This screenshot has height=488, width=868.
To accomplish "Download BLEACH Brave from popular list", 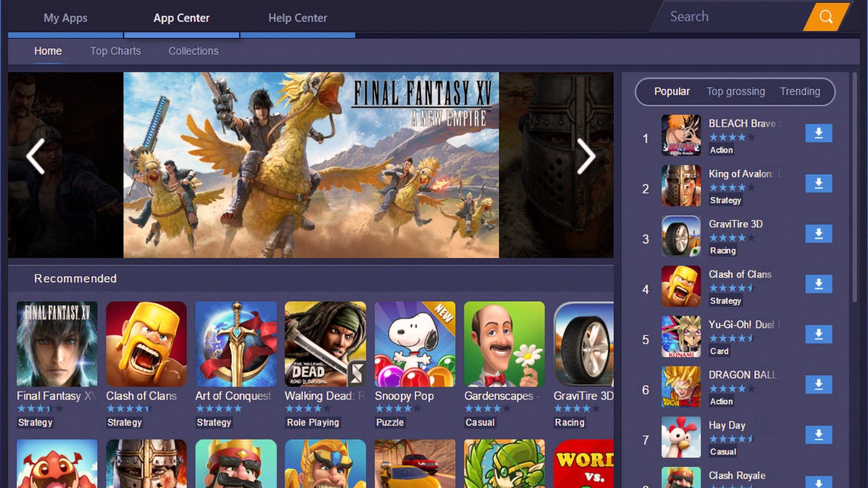I will [x=818, y=133].
